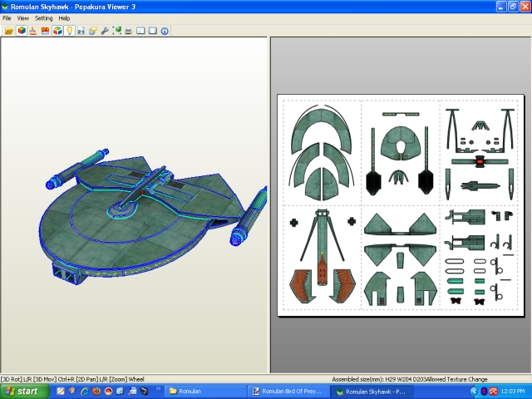Open settings with the wrench icon
The width and height of the screenshot is (532, 399).
point(105,31)
